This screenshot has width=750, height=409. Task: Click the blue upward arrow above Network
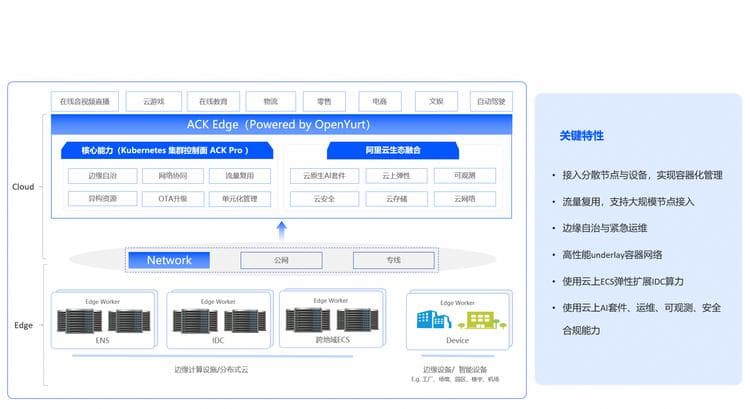tap(282, 231)
